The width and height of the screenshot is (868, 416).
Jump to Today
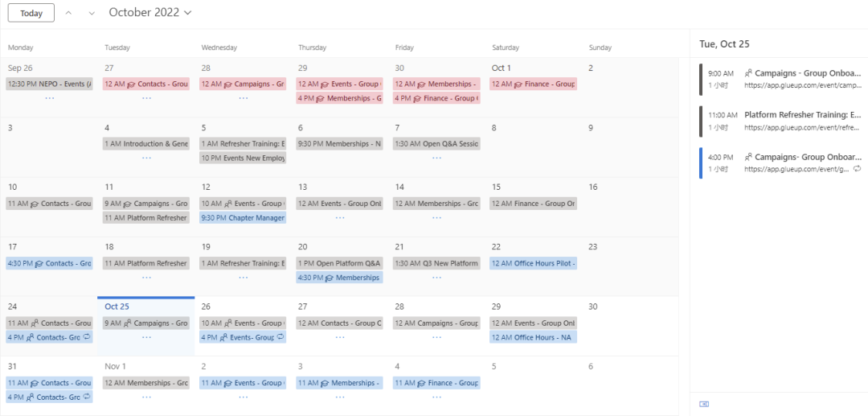tap(31, 13)
